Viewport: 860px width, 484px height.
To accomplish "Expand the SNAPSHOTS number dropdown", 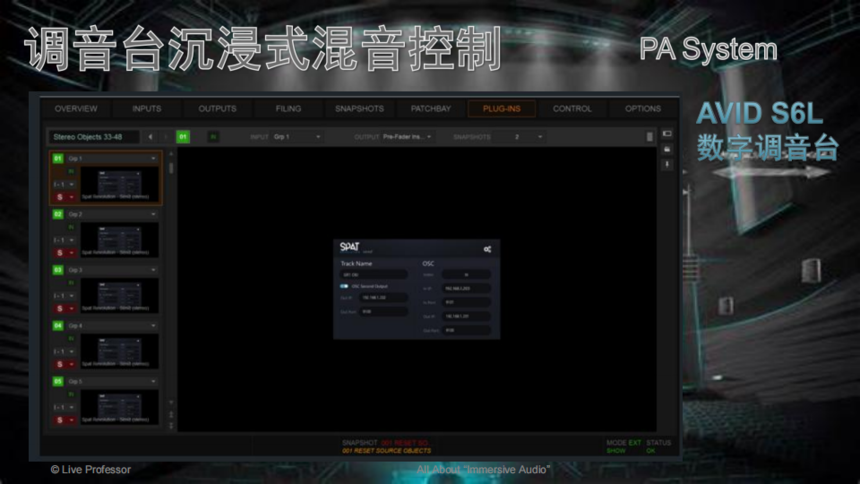I will pyautogui.click(x=527, y=137).
